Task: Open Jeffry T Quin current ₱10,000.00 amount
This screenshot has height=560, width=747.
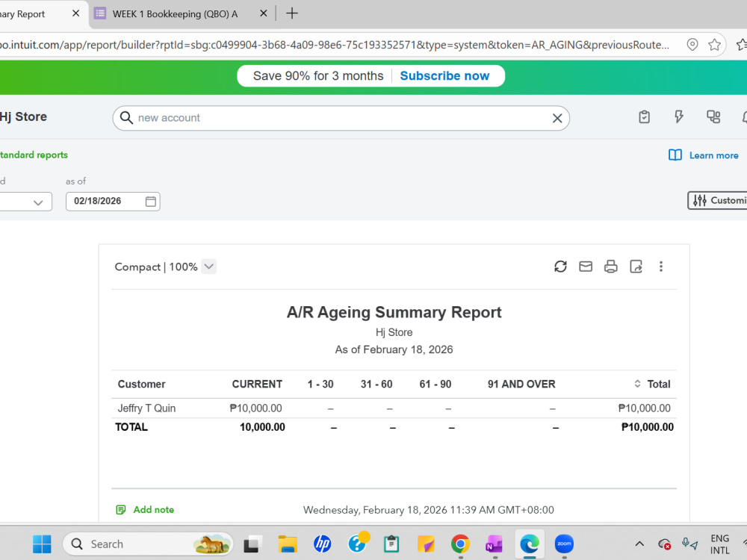Action: (255, 408)
